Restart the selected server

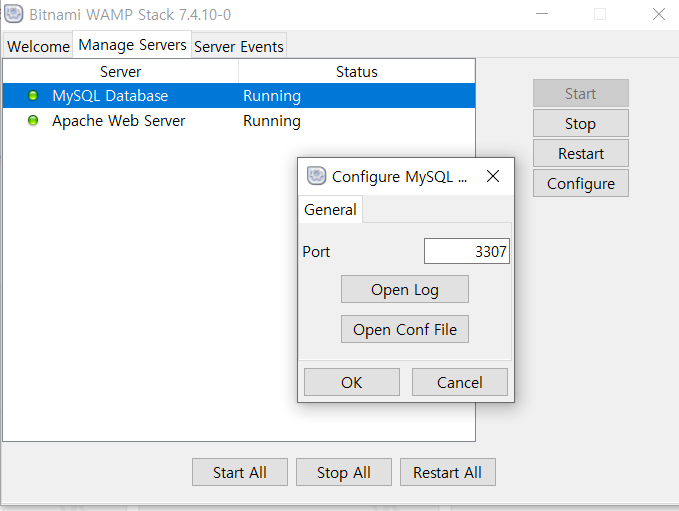581,153
